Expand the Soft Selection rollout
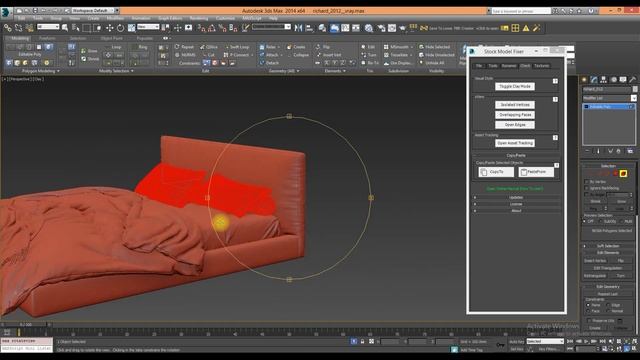Screen dimensions: 640x360 pos(608,246)
